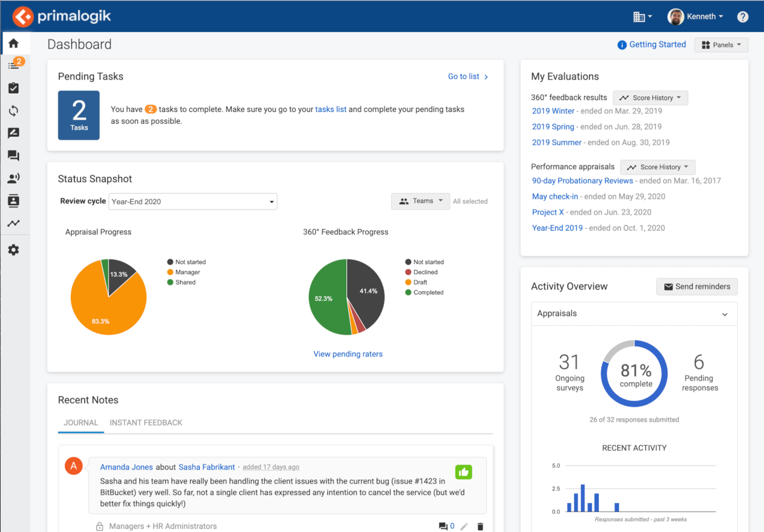Click the clipboard checkmark sidebar icon
The image size is (764, 532).
click(14, 88)
